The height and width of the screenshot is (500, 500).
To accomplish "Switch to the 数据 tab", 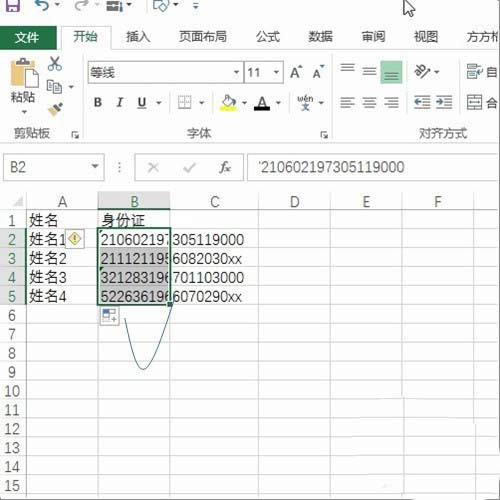I will point(320,37).
